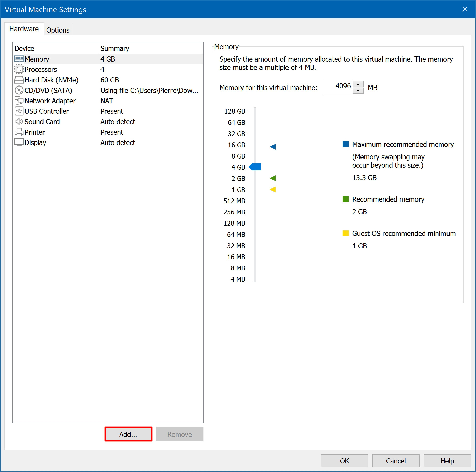Decrease memory with the down spinner arrow
The height and width of the screenshot is (472, 476).
coord(358,91)
